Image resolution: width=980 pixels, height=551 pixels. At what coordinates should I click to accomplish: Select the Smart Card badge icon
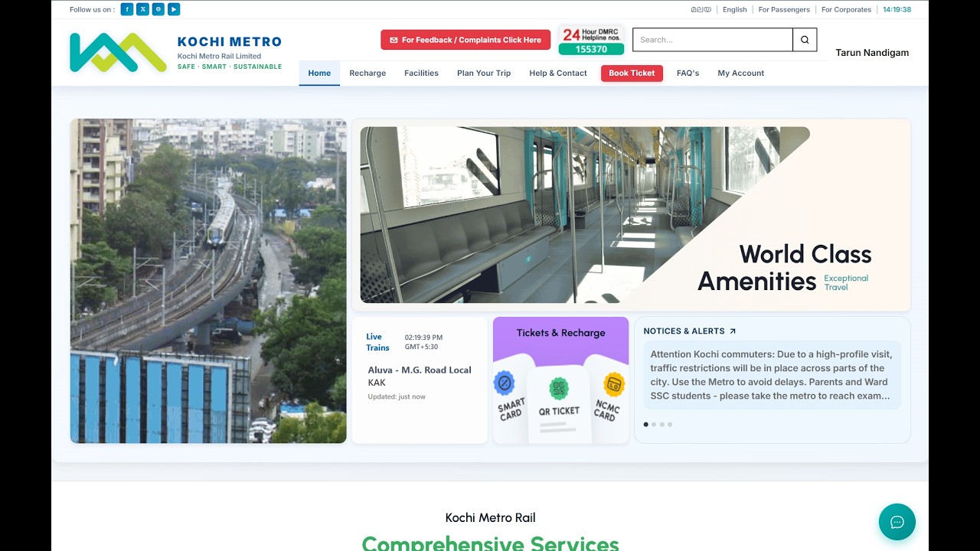click(x=504, y=383)
